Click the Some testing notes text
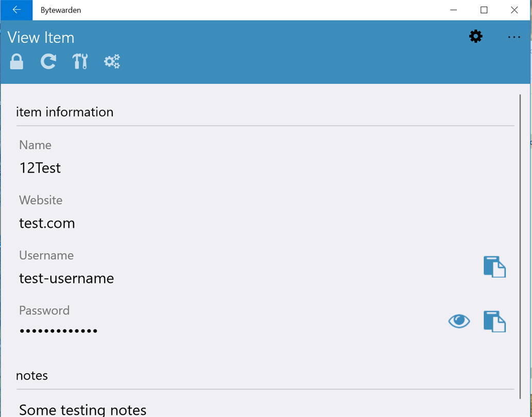This screenshot has width=532, height=417. [83, 410]
